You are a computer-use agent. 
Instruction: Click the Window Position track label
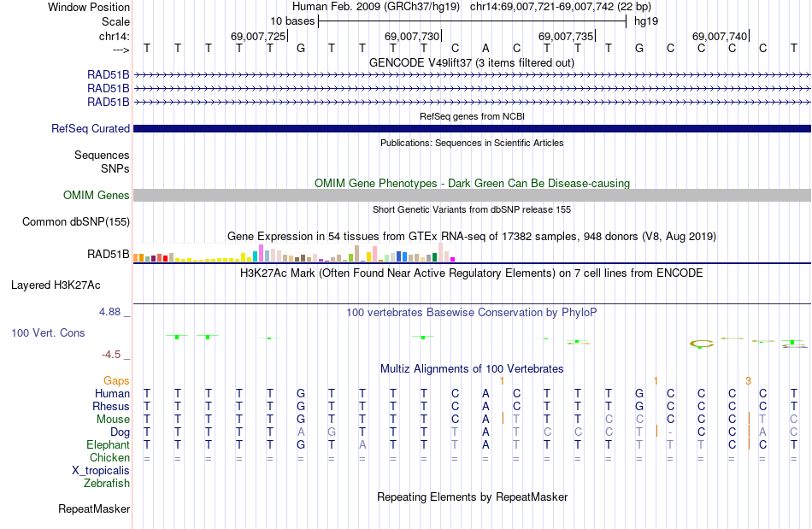[89, 7]
